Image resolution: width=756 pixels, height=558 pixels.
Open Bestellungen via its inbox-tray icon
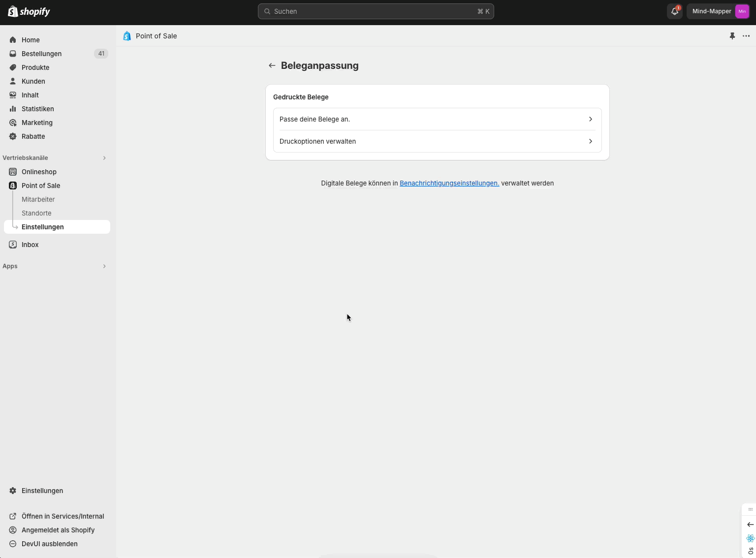[13, 54]
